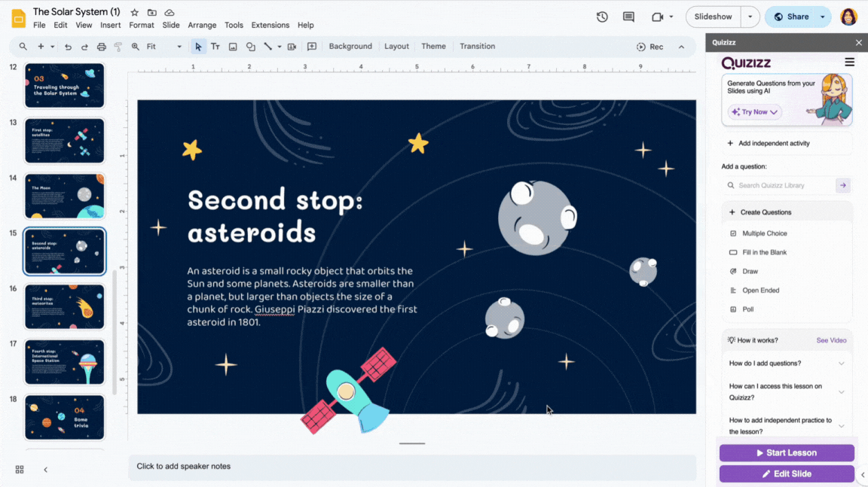Star the presentation with the star icon
This screenshot has height=487, width=868.
pos(135,12)
